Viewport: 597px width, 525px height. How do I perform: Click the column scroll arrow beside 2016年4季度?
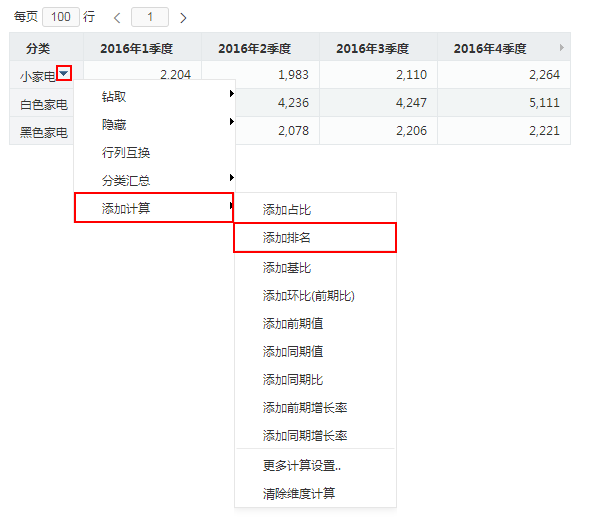562,48
